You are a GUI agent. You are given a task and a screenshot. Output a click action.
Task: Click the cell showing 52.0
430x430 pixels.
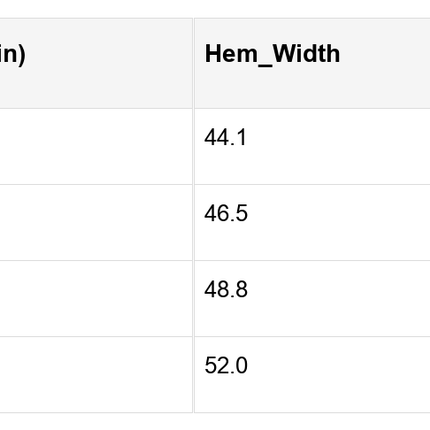click(312, 374)
